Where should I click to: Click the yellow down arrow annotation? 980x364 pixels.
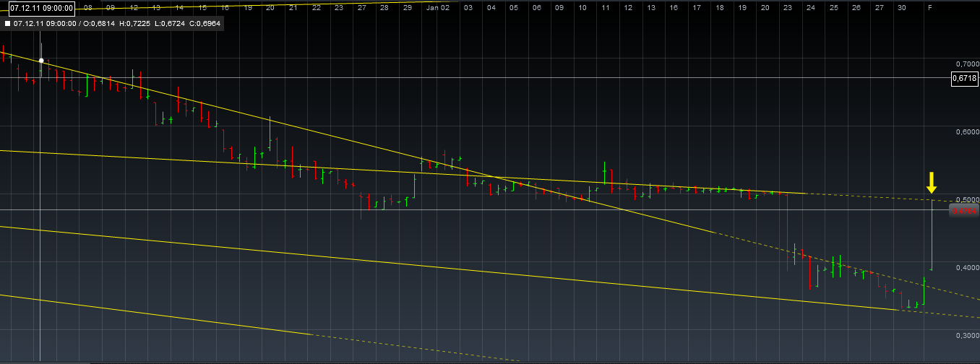[932, 183]
